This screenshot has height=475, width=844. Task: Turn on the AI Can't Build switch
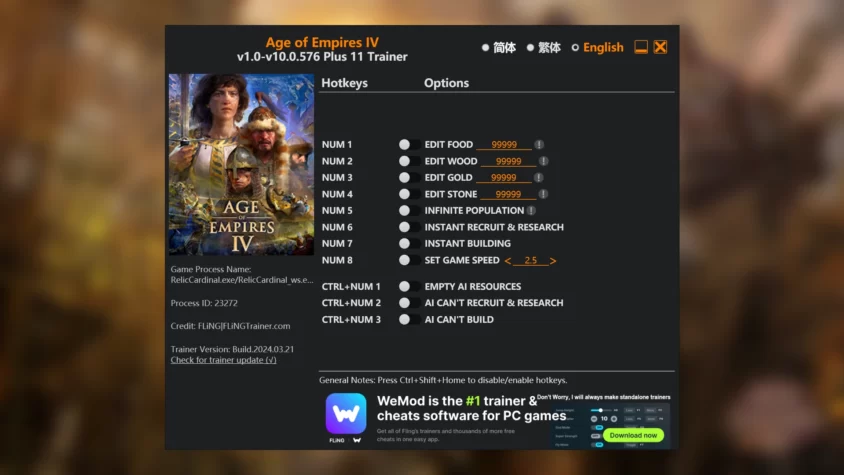(x=409, y=319)
